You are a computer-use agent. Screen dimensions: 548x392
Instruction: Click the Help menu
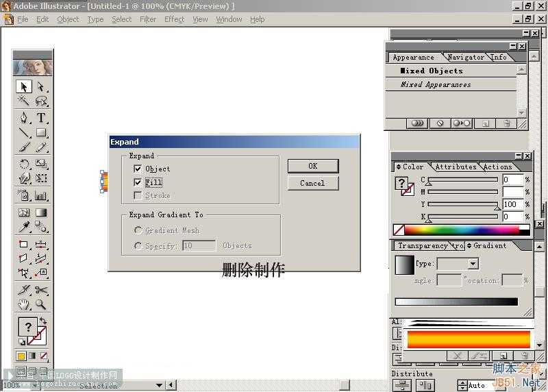tap(258, 19)
